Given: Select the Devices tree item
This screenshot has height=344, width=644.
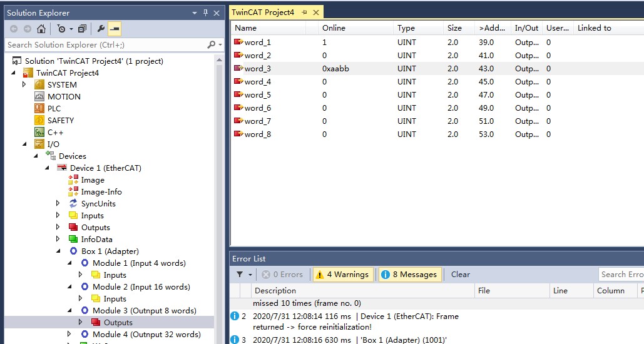Looking at the screenshot, I should pyautogui.click(x=73, y=156).
